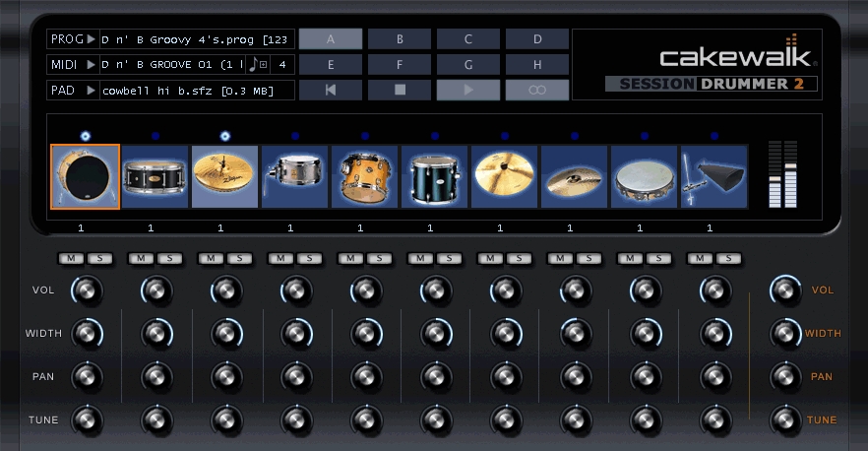Select the dark green floor tom pad
Viewport: 868px width, 451px height.
(x=434, y=176)
